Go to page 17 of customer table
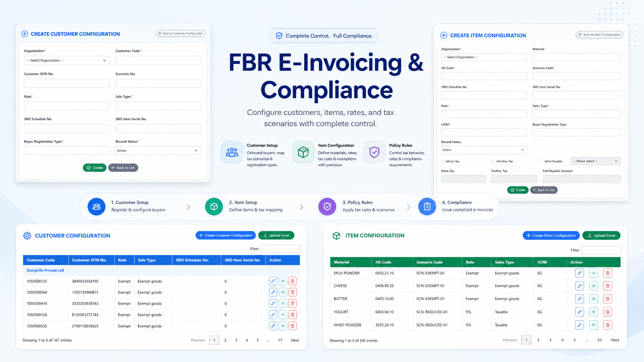 click(x=280, y=340)
